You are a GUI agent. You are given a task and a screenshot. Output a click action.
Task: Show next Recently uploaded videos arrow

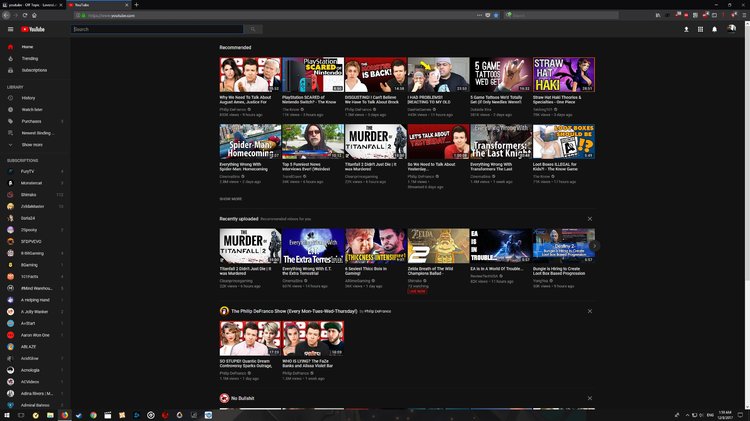pos(594,245)
